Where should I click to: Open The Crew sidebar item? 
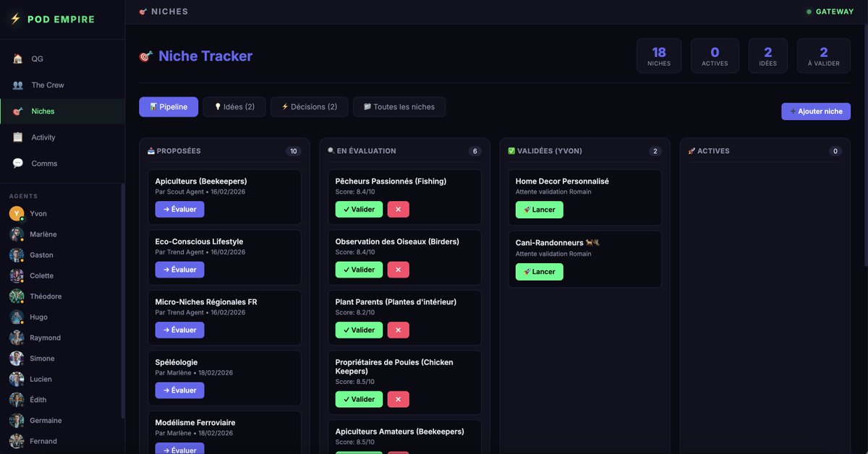point(62,85)
